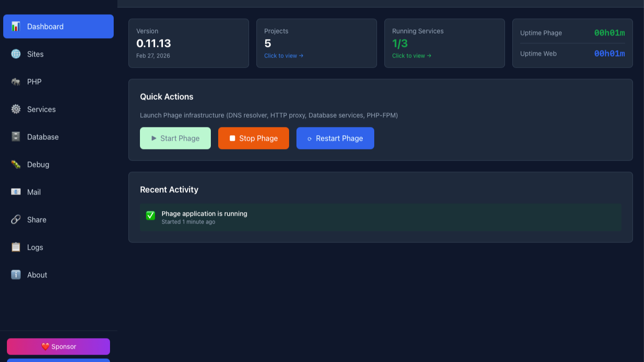Click the Debug bug icon

pos(16,164)
